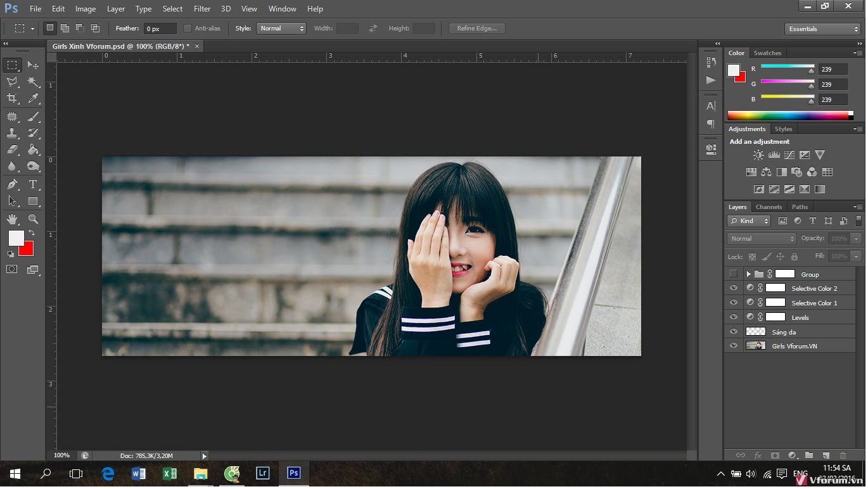
Task: Activate the Horizontal Type tool
Action: click(33, 184)
